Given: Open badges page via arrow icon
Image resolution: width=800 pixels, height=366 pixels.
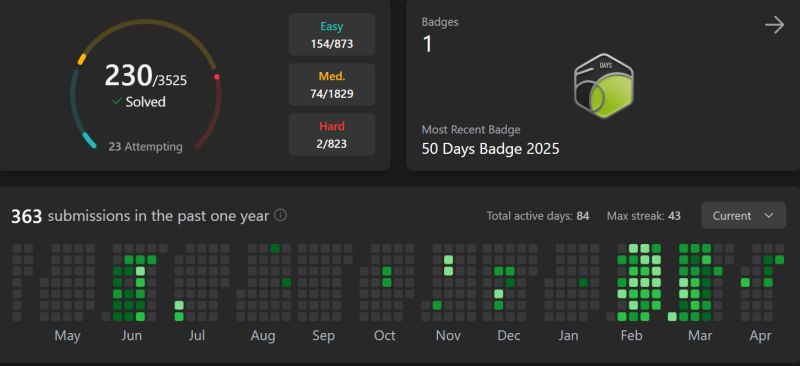Looking at the screenshot, I should pyautogui.click(x=774, y=25).
